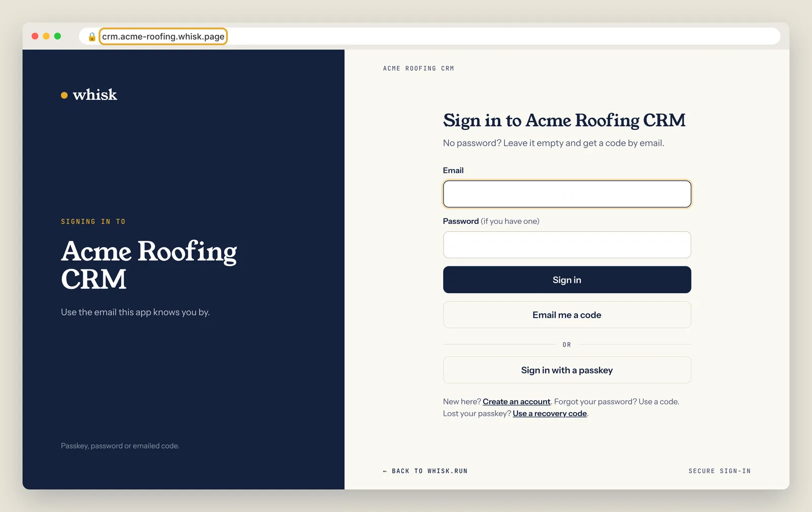
Task: Click the 'SECURE SIGN-IN' footer text
Action: point(719,471)
